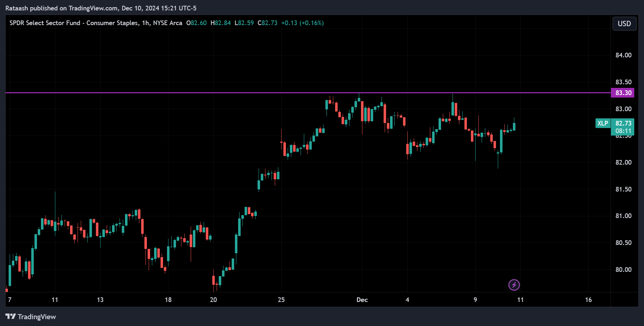
Task: Click the 82.00 price axis label
Action: coord(623,162)
